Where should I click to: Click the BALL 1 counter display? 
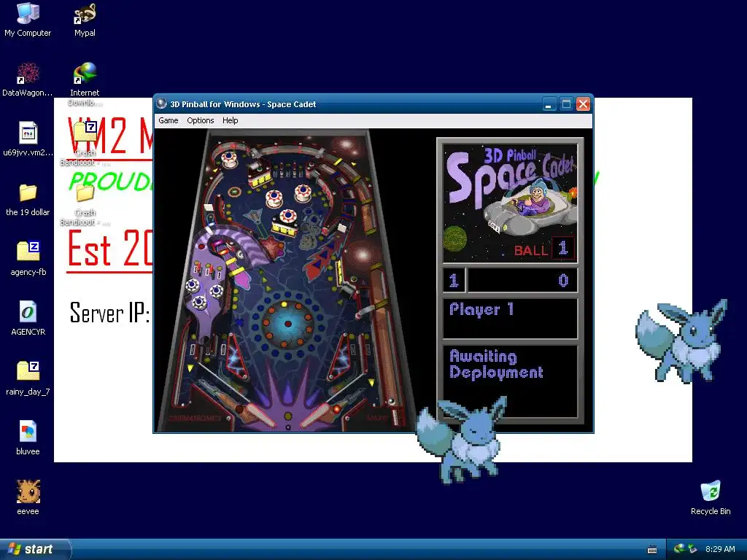tap(544, 249)
